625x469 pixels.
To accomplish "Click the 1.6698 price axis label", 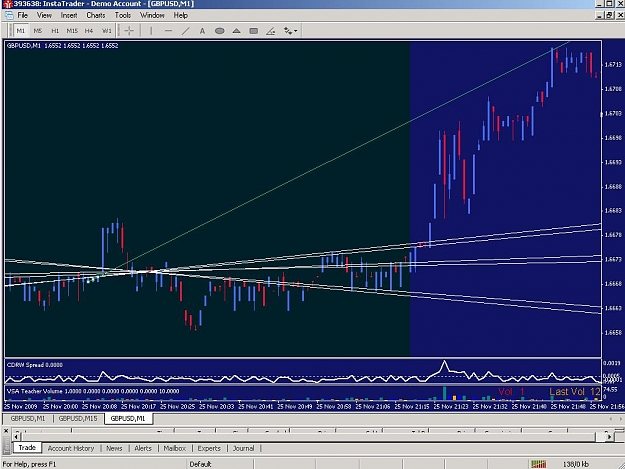I will pyautogui.click(x=613, y=137).
